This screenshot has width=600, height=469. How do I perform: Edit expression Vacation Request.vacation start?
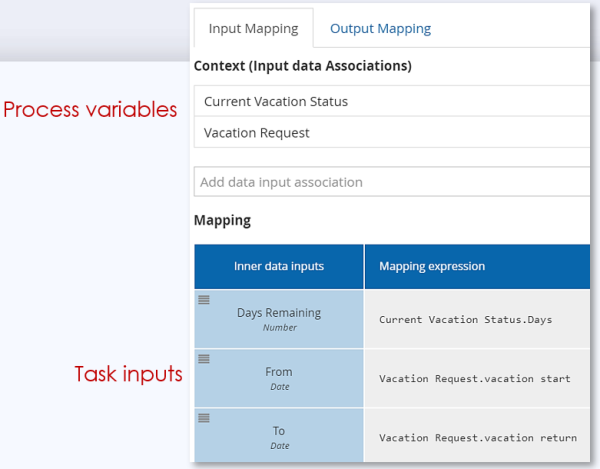pyautogui.click(x=474, y=379)
